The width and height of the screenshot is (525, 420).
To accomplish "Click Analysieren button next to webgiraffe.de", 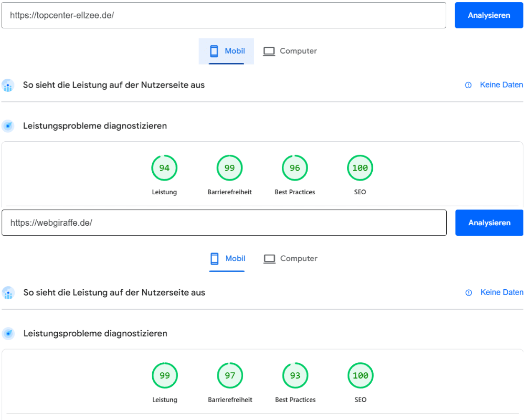I will pos(489,223).
